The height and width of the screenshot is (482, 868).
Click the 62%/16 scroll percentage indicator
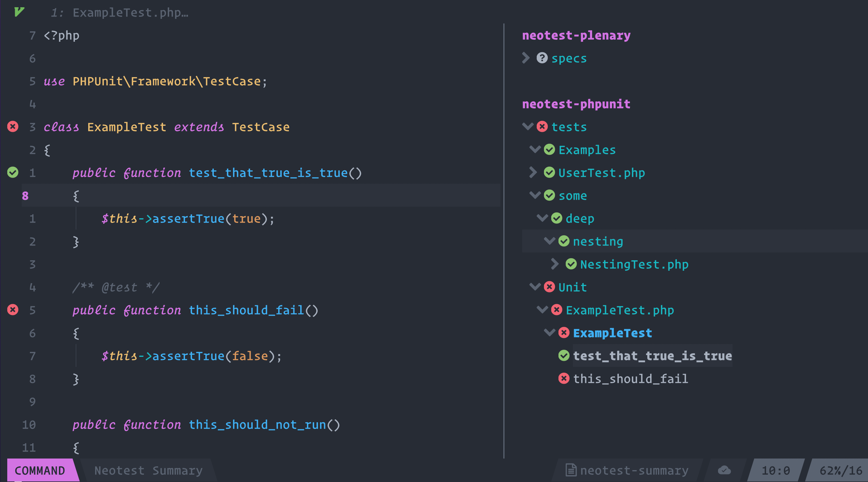tap(841, 470)
